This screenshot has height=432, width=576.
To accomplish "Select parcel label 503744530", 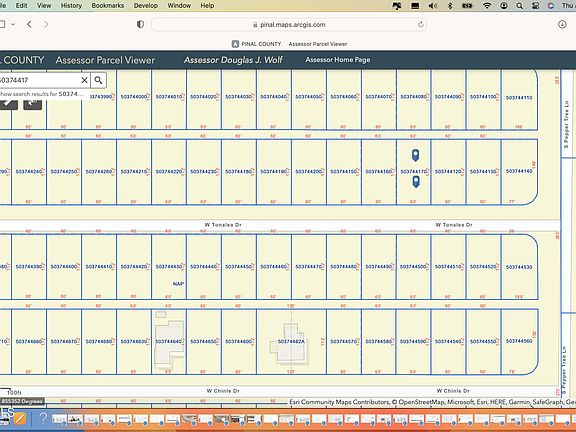I will pos(519,267).
